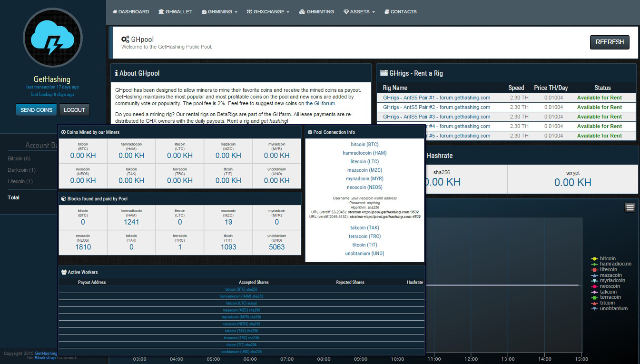Expand the GHXCHANGE dropdown menu

point(268,12)
